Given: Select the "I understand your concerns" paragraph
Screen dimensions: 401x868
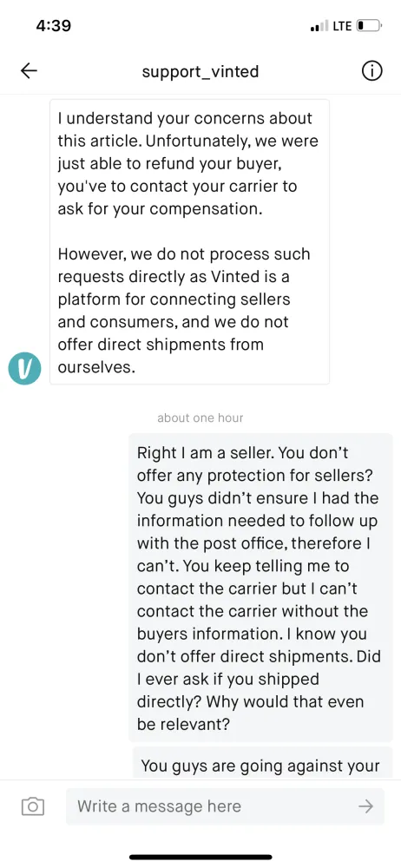Looking at the screenshot, I should click(187, 164).
